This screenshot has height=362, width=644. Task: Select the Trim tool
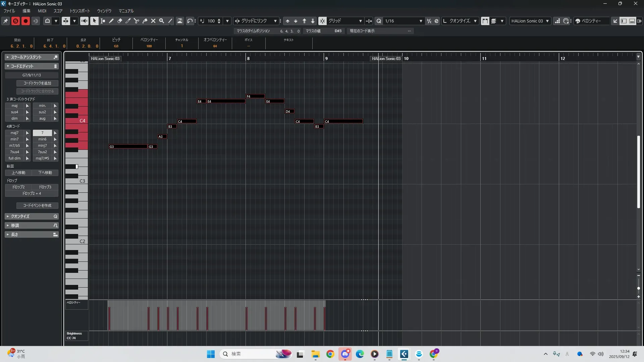pos(128,21)
